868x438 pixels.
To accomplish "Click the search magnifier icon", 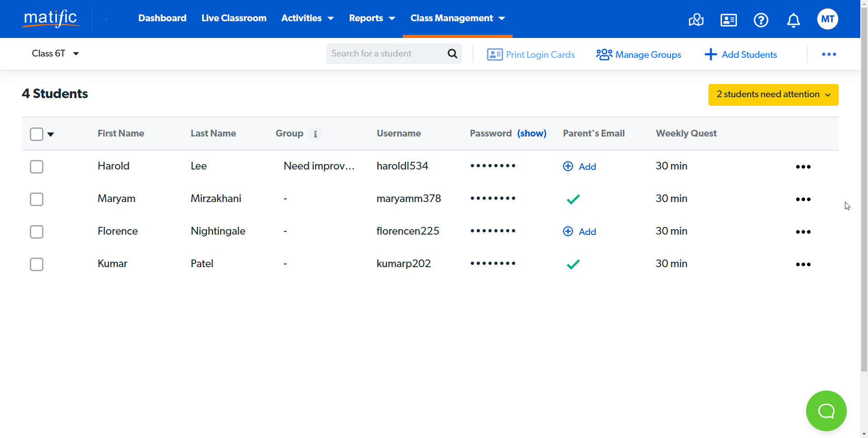I will click(452, 54).
